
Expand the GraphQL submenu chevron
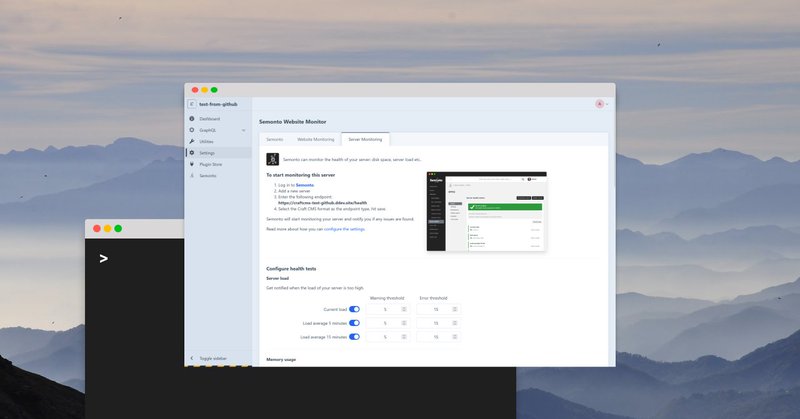[x=243, y=130]
